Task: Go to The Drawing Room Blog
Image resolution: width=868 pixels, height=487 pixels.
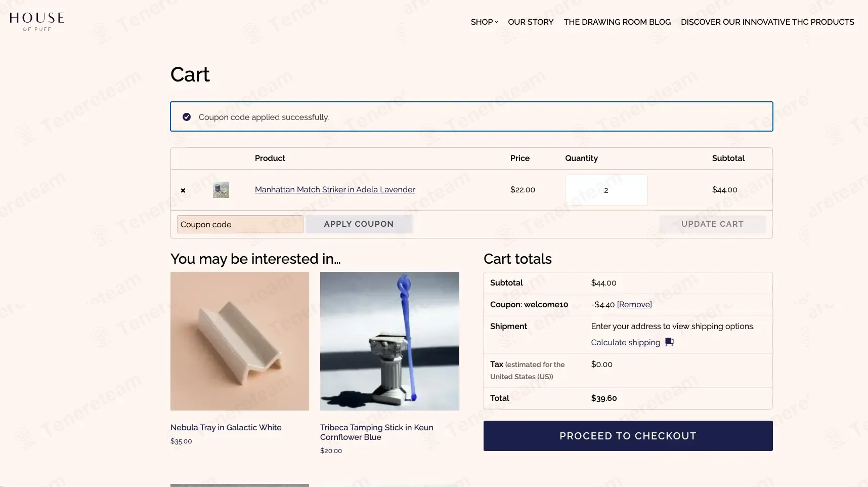Action: point(617,22)
